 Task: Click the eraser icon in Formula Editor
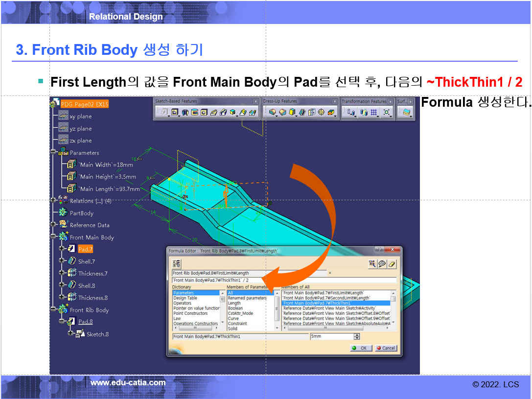coord(392,264)
